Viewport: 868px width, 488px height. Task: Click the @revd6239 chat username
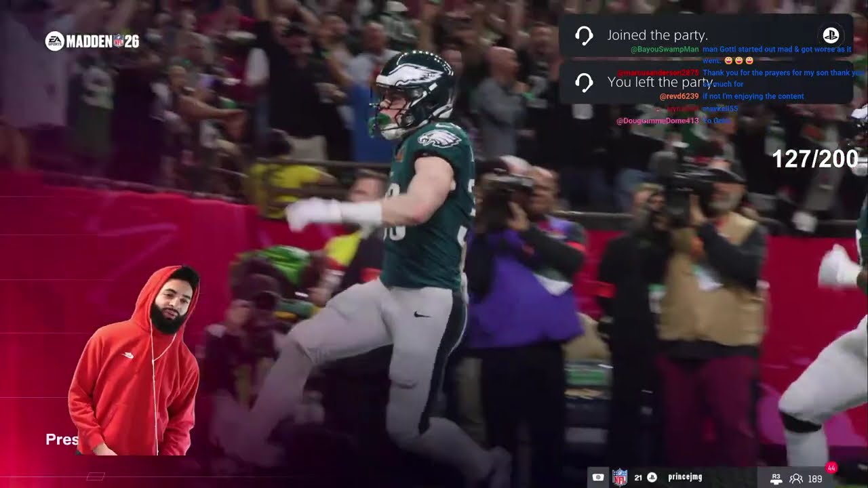pos(679,96)
